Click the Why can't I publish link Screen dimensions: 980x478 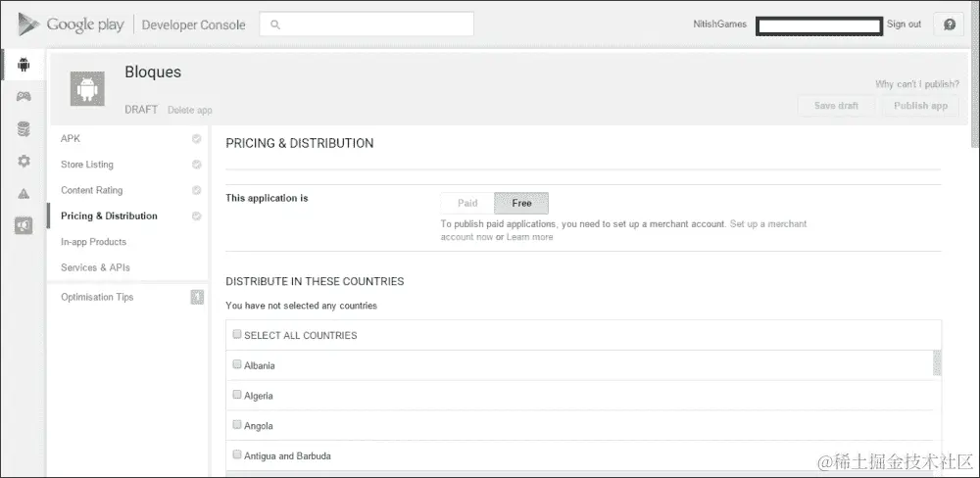pos(917,84)
